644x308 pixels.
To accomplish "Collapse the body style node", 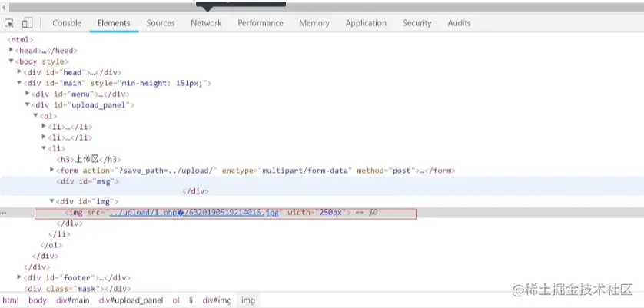I will point(11,61).
